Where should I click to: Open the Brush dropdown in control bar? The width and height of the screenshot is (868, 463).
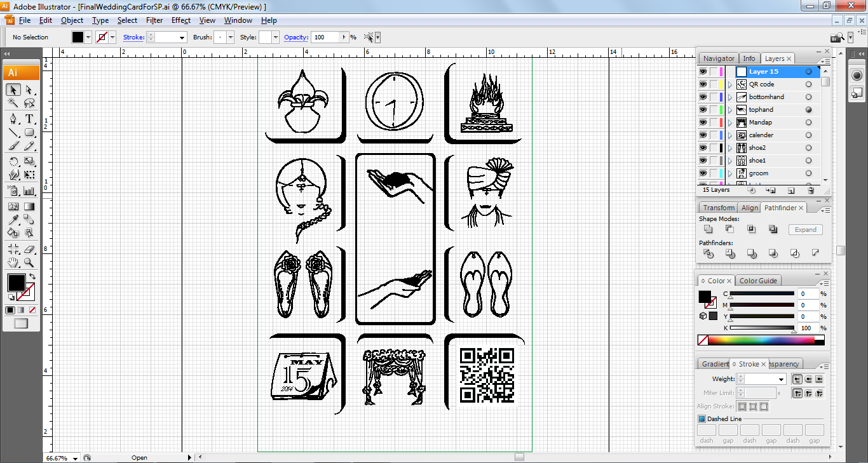231,37
